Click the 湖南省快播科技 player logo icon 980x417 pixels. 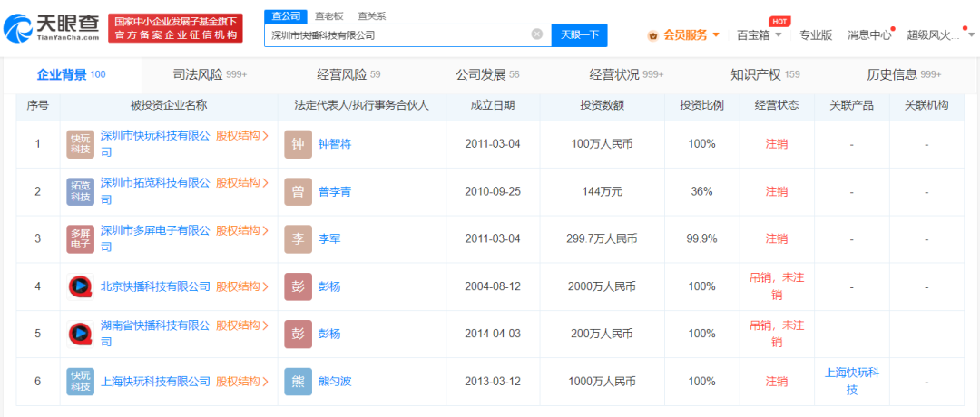(x=80, y=334)
